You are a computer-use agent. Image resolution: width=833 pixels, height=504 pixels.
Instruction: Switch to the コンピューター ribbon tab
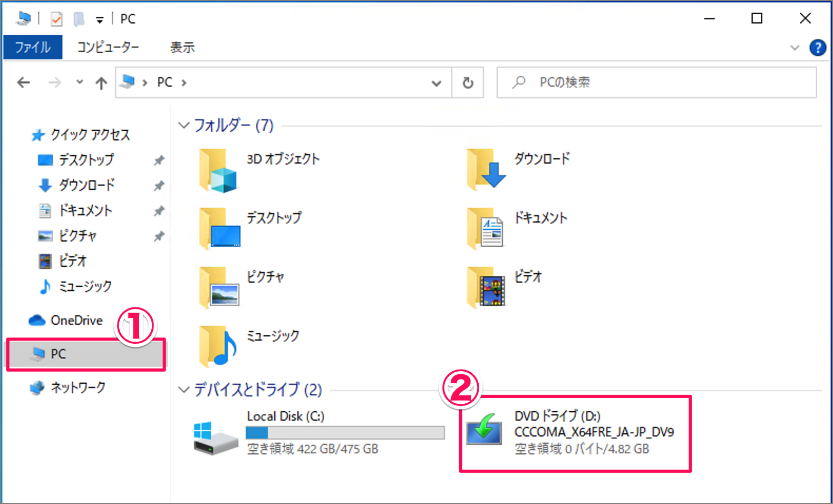pyautogui.click(x=108, y=47)
